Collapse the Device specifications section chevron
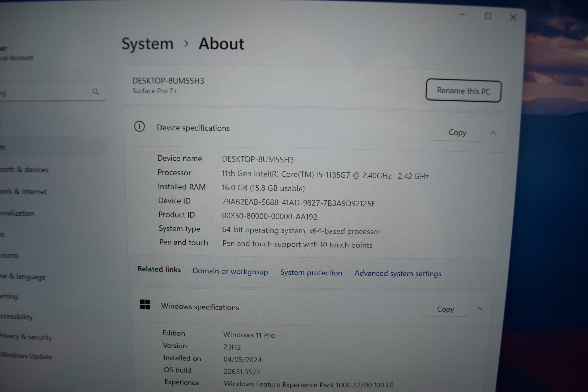This screenshot has height=392, width=588. pos(493,133)
